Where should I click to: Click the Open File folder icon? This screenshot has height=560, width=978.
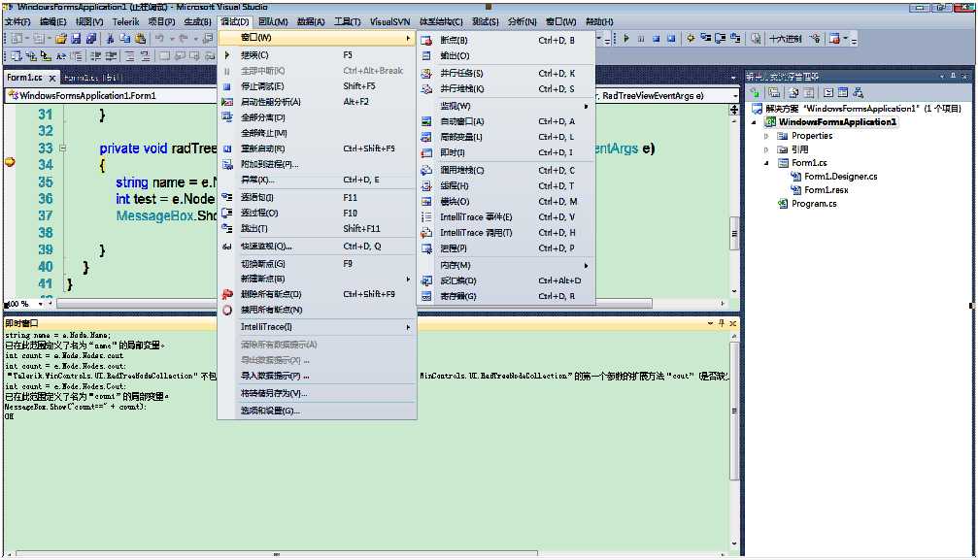click(61, 39)
